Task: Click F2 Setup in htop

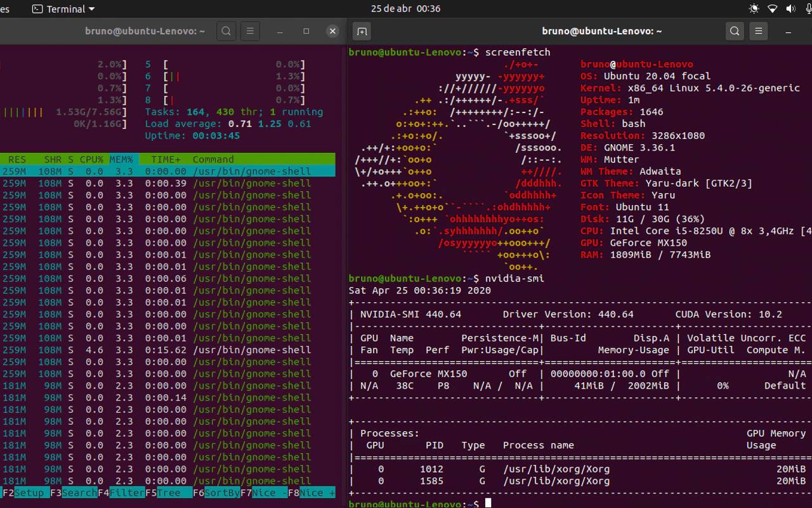Action: 23,493
